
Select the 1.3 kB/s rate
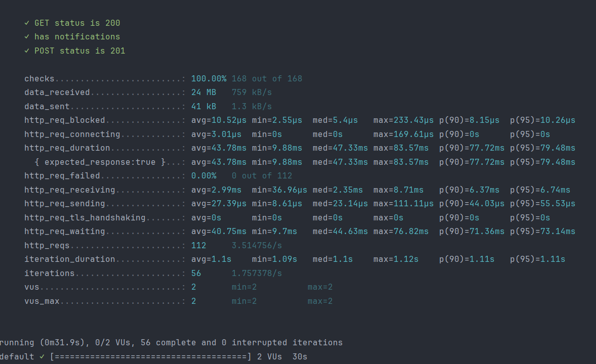[251, 106]
